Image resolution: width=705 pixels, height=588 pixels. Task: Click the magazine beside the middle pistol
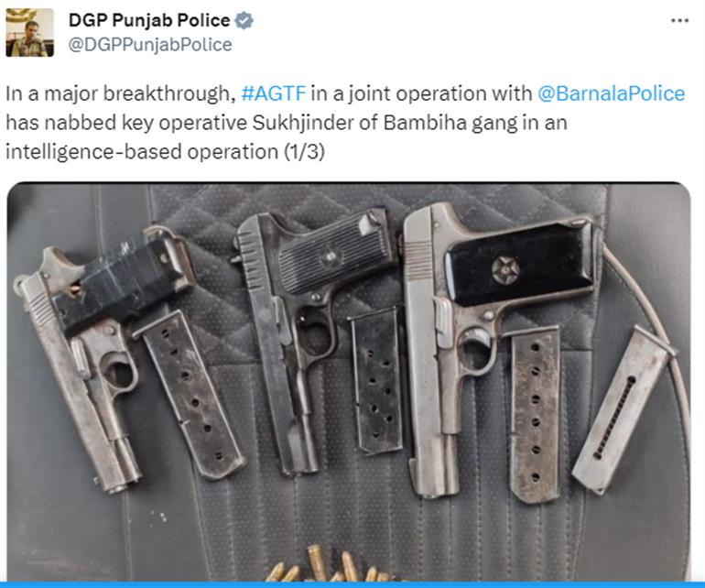(376, 380)
